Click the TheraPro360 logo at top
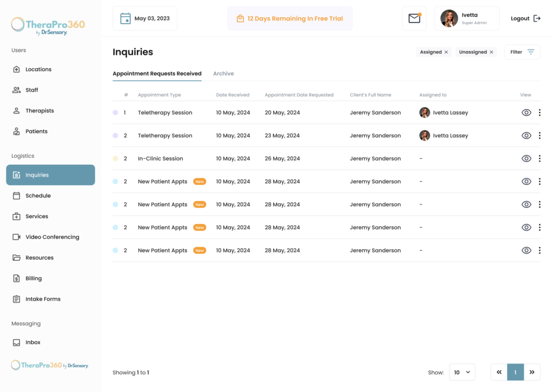Screen dimensions: 552x392 pos(48,26)
